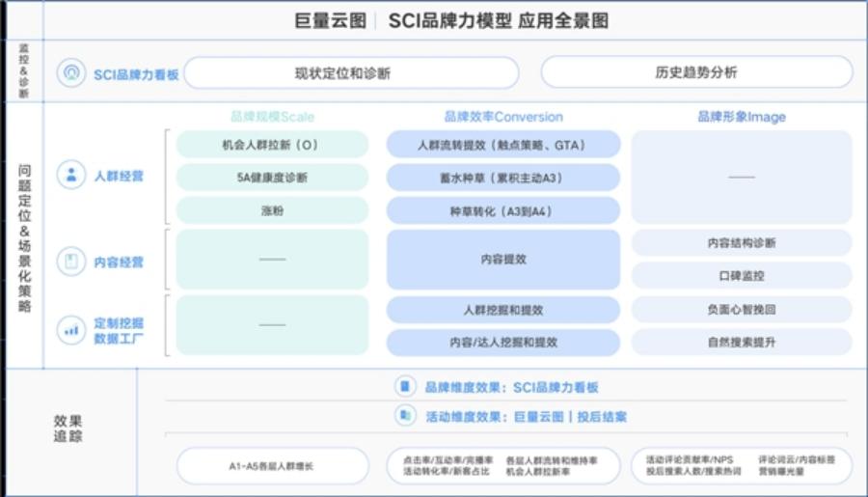The height and width of the screenshot is (497, 868).
Task: Open the 内容结构诊断 box
Action: (x=742, y=242)
